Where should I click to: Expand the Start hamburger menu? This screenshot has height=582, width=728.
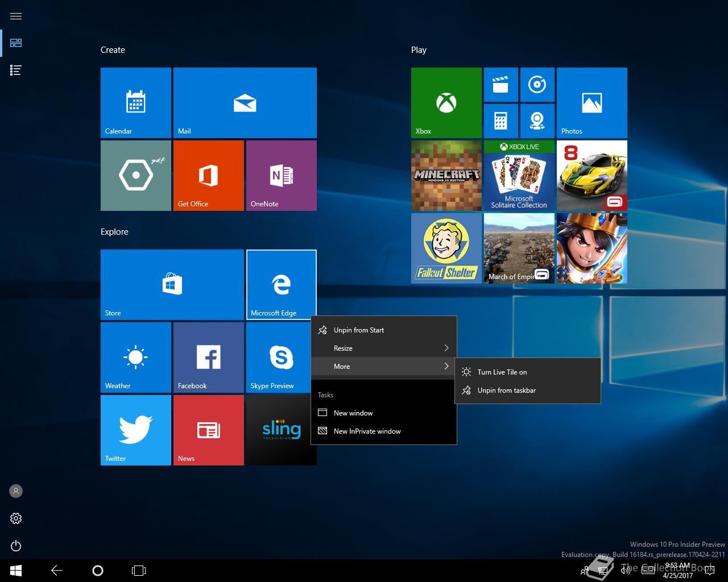coord(16,16)
